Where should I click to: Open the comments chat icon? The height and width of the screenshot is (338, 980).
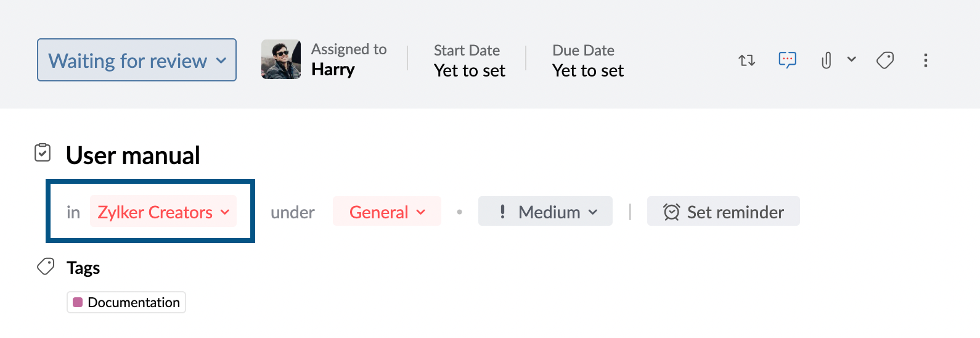coord(787,60)
